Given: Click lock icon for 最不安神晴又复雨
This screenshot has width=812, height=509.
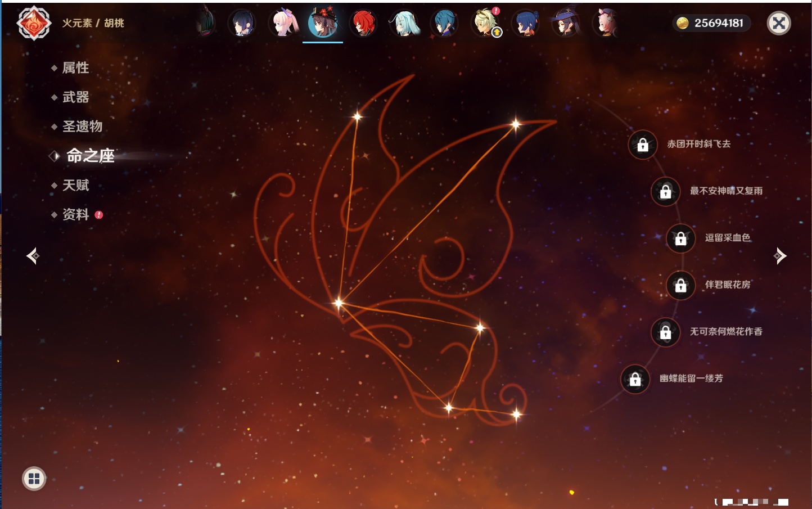Looking at the screenshot, I should point(665,192).
